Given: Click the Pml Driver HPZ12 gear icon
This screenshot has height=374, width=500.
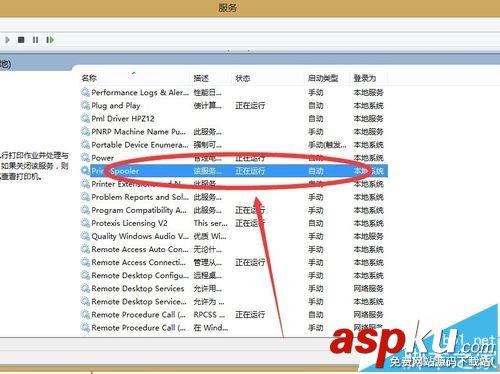Looking at the screenshot, I should pos(85,118).
